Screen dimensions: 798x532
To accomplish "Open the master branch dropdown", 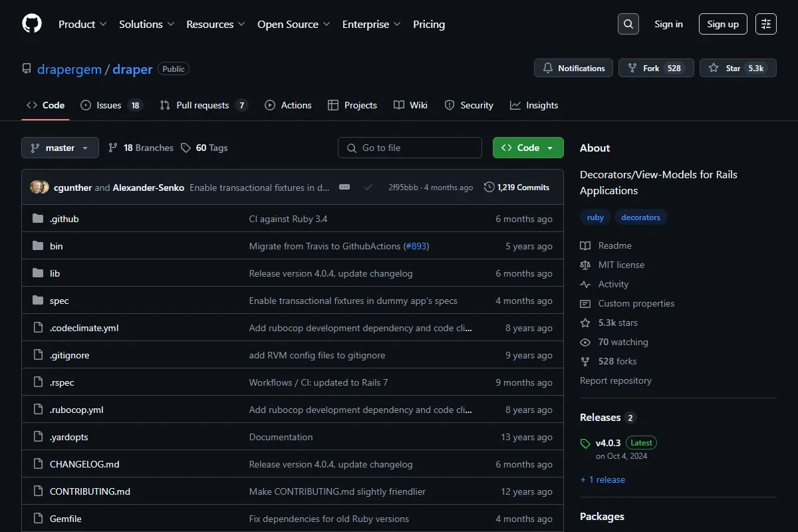I will pos(60,148).
